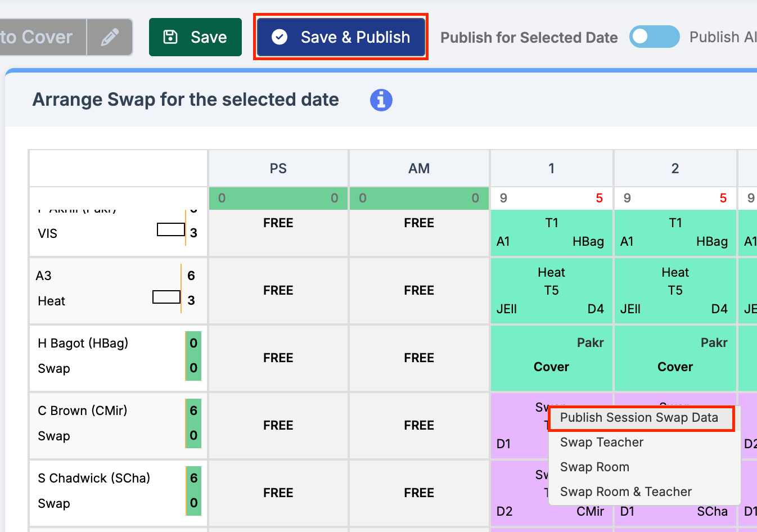The image size is (757, 532).
Task: Click S Chadwick (SCha) row label
Action: 94,478
